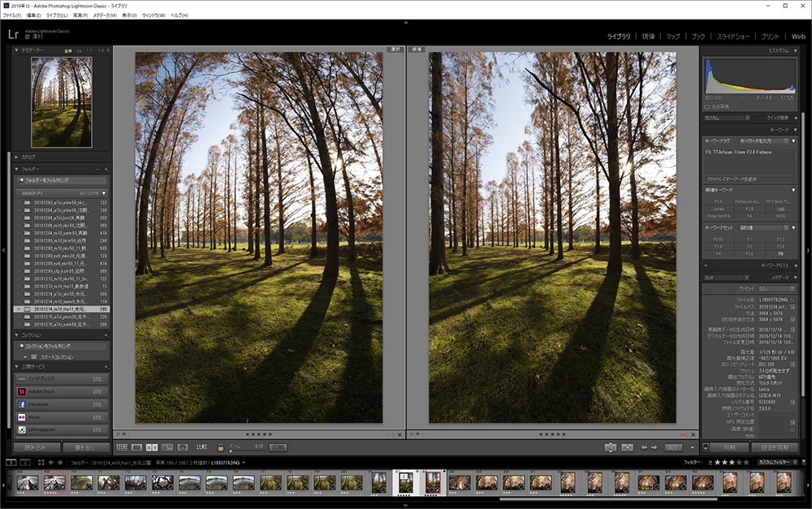The image size is (812, 509).
Task: Select second monitor window button
Action: (26, 463)
